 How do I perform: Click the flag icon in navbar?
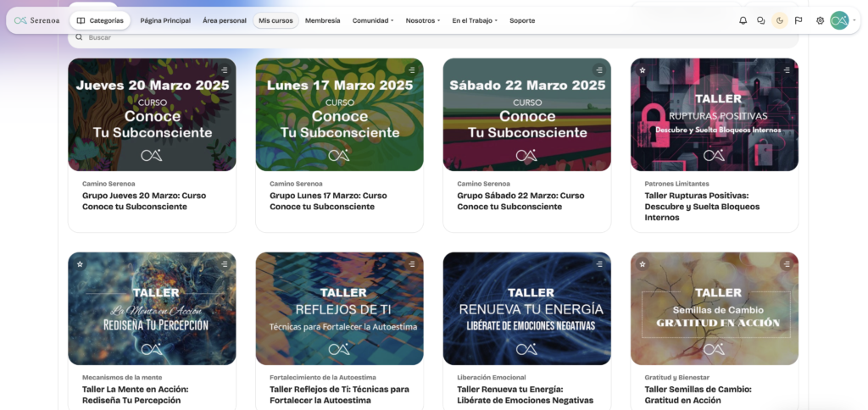798,20
